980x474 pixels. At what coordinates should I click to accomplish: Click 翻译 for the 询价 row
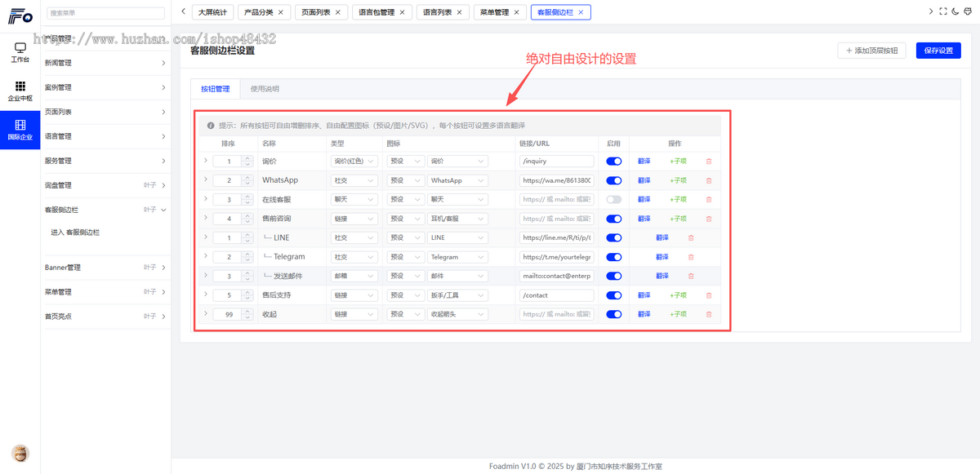644,162
